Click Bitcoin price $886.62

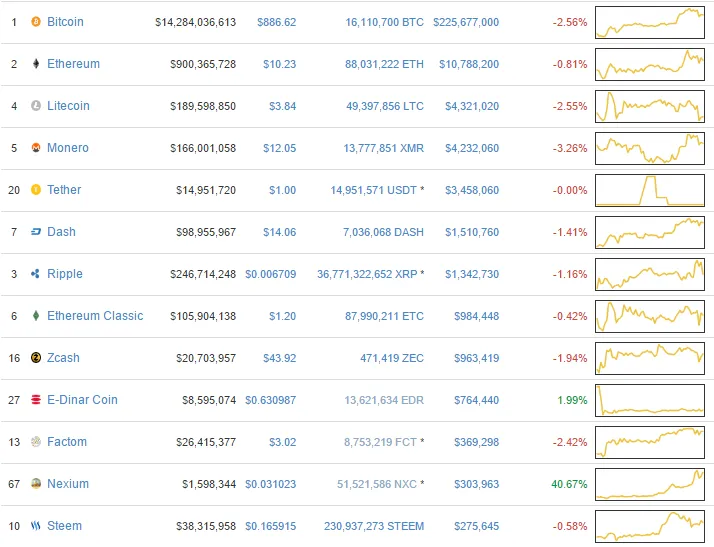[x=276, y=22]
